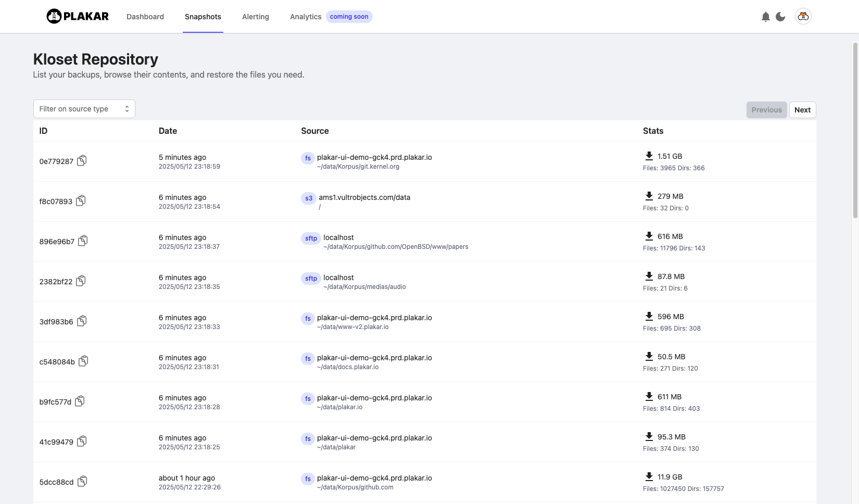Screen dimensions: 859x504
Task: Click the ID column header
Action: (x=43, y=131)
